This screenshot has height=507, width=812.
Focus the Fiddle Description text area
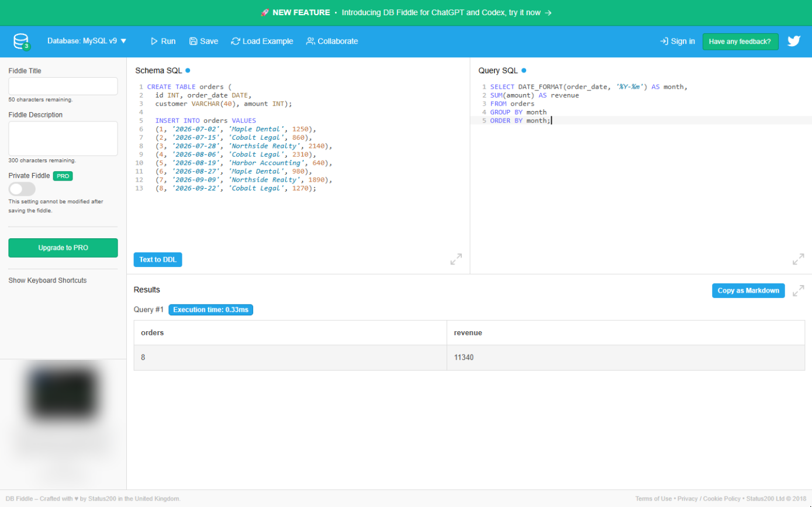tap(63, 138)
